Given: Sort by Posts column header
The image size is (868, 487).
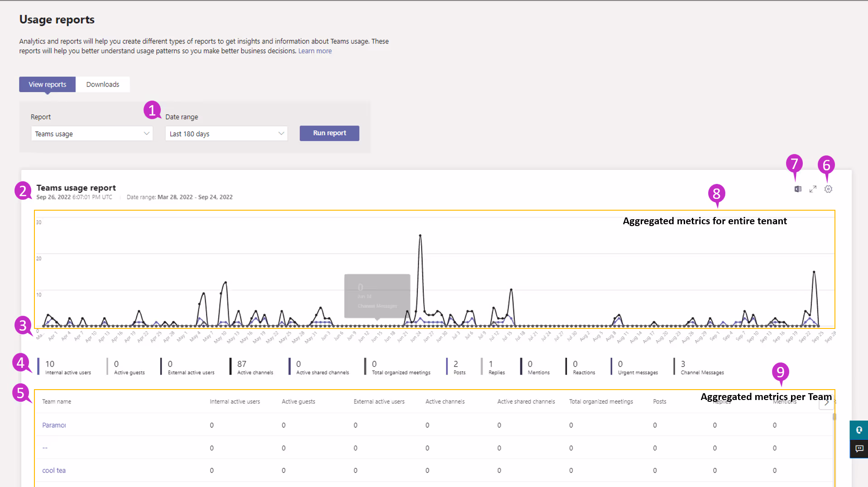Looking at the screenshot, I should click(x=659, y=401).
